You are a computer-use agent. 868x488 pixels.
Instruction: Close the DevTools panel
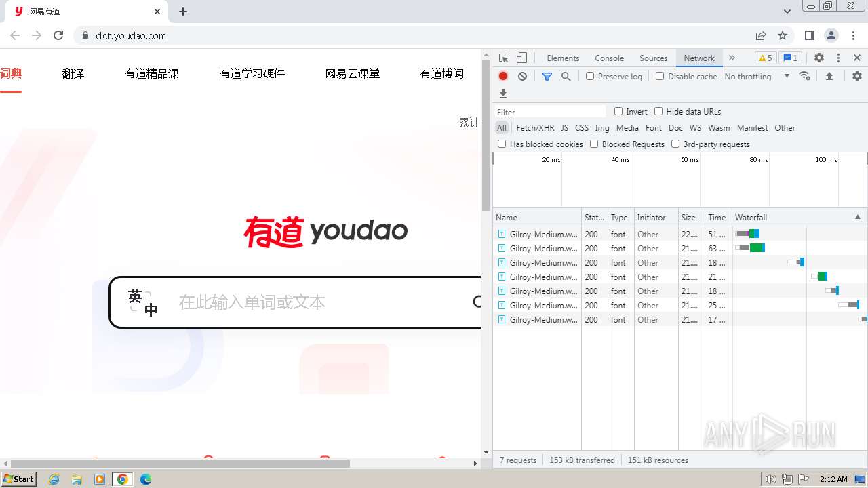[x=857, y=58]
